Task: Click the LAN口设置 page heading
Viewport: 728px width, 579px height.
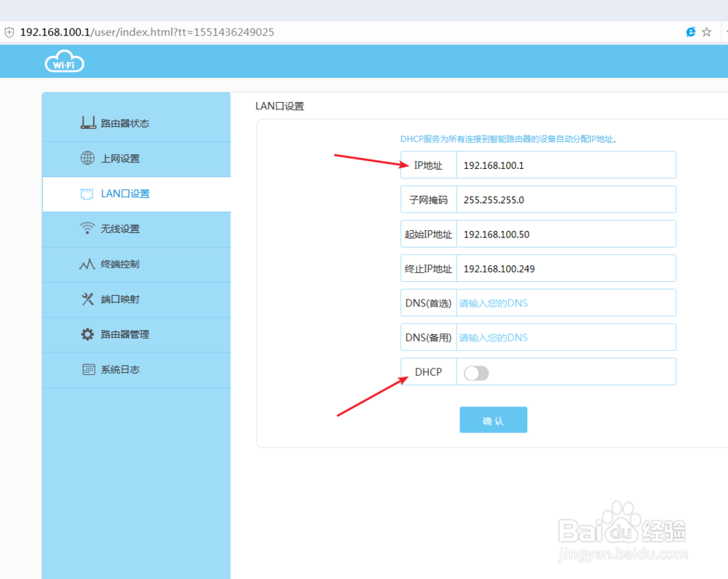Action: click(x=280, y=106)
